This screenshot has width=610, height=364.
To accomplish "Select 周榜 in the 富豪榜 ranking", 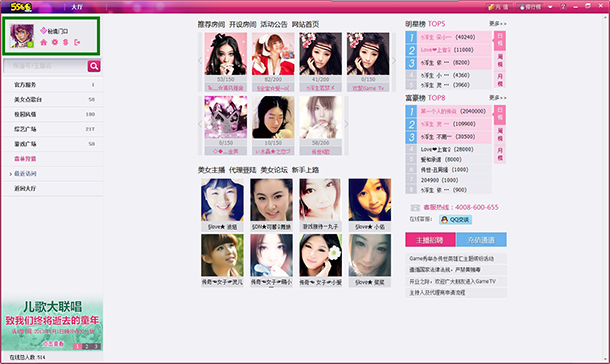I will coord(500,134).
